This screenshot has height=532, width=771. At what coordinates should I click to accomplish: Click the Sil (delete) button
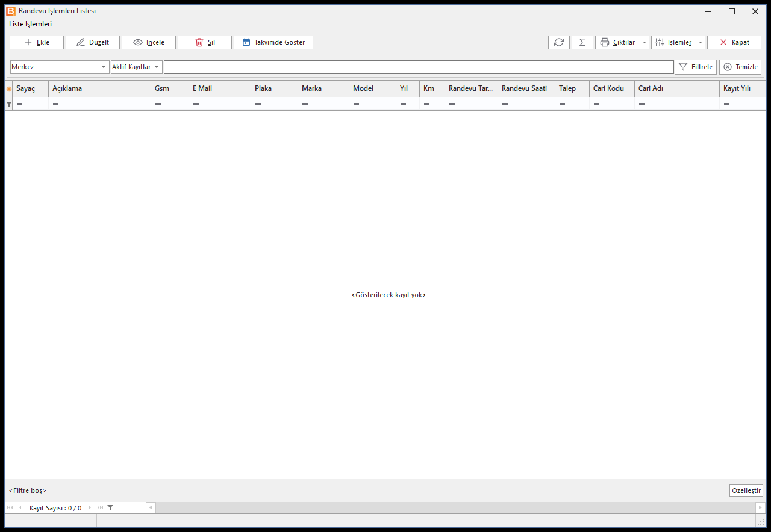click(205, 42)
